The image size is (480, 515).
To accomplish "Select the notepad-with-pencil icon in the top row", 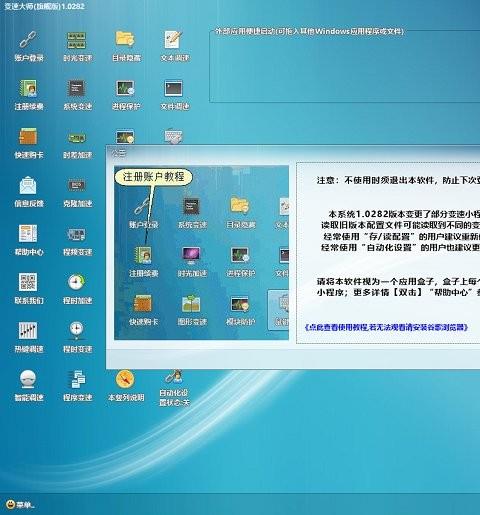I will tap(174, 40).
